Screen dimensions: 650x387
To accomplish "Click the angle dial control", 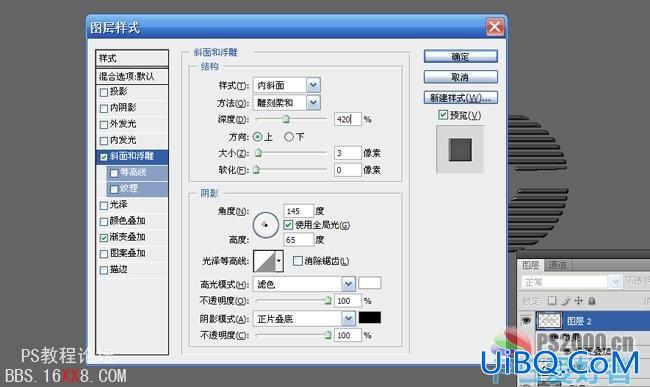I will (265, 225).
